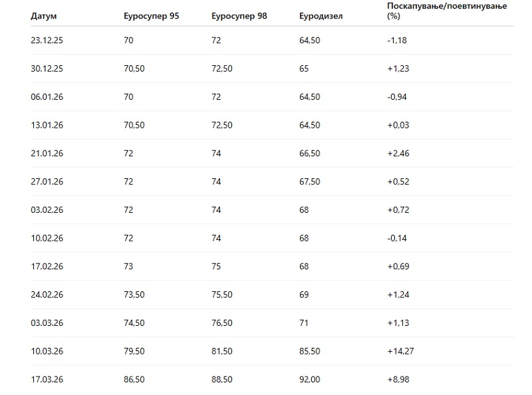Click the date 30.12.25
The image size is (532, 395).
point(47,68)
